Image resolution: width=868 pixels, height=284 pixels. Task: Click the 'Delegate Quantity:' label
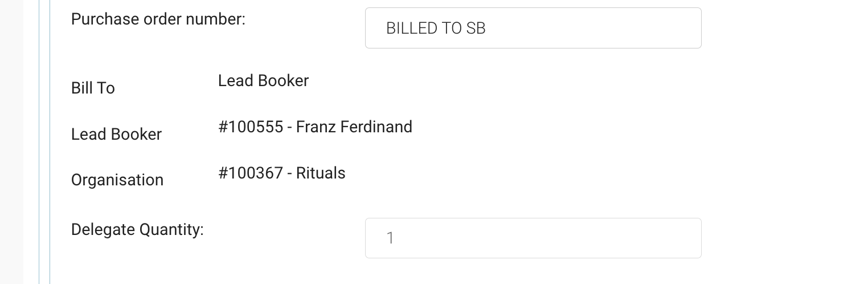click(x=137, y=230)
